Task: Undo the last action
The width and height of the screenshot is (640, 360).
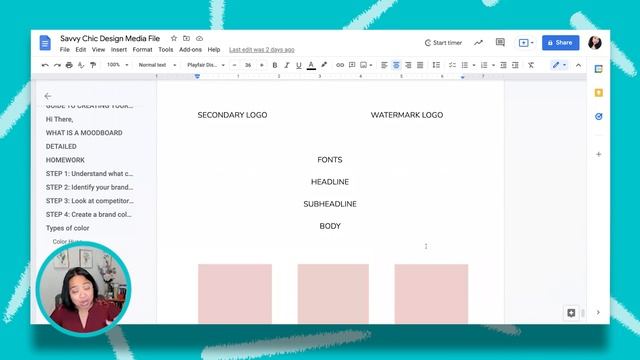Action: click(45, 65)
